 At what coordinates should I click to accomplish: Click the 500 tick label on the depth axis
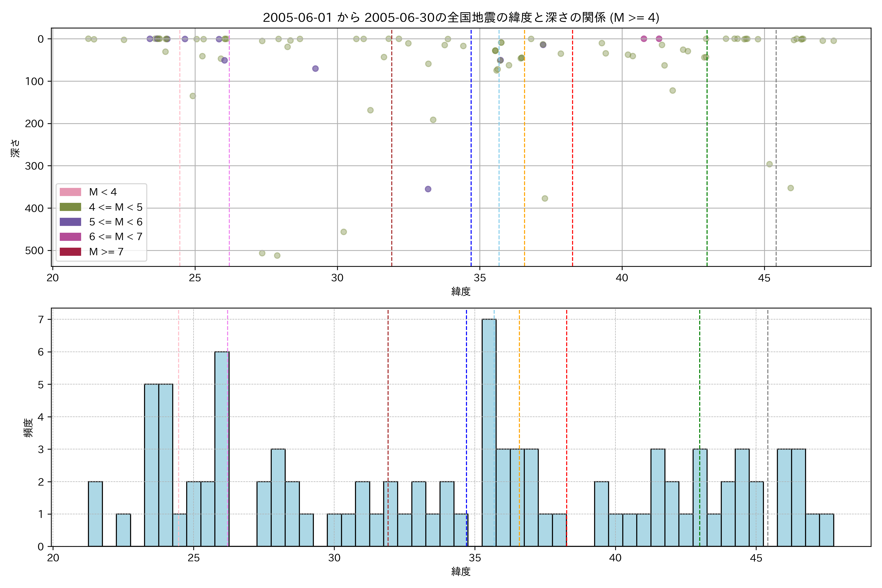pos(34,250)
